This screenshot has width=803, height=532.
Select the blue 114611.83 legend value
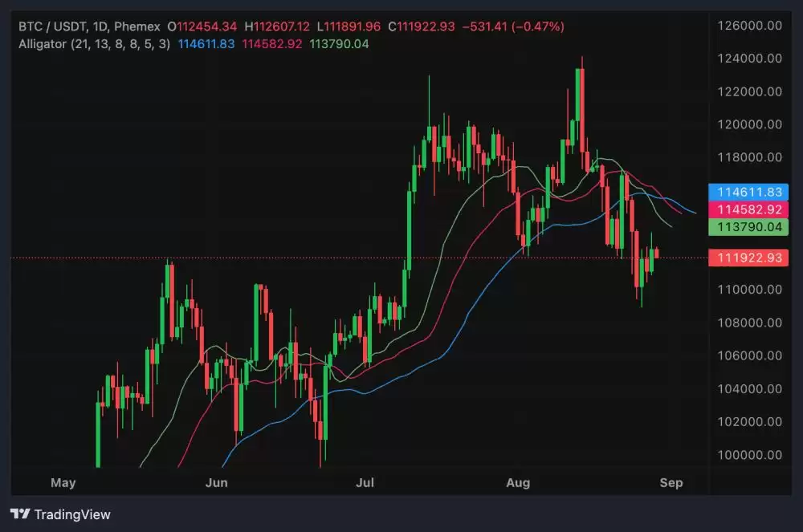(205, 43)
